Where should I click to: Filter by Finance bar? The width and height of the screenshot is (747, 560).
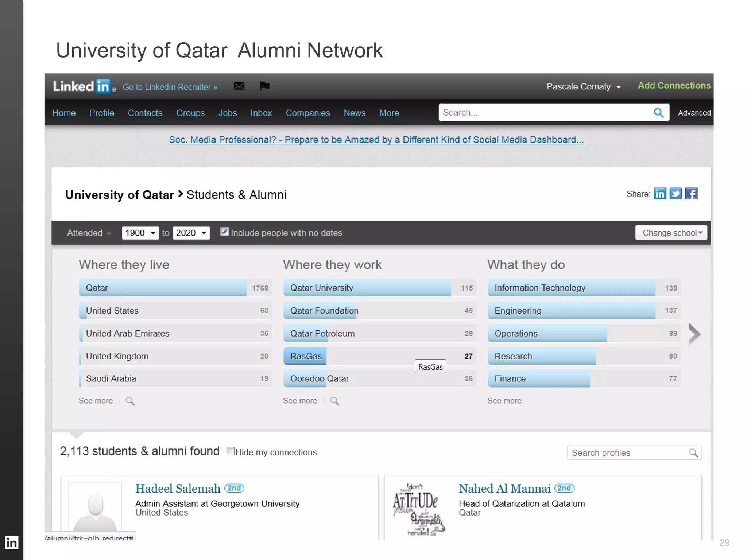click(584, 378)
